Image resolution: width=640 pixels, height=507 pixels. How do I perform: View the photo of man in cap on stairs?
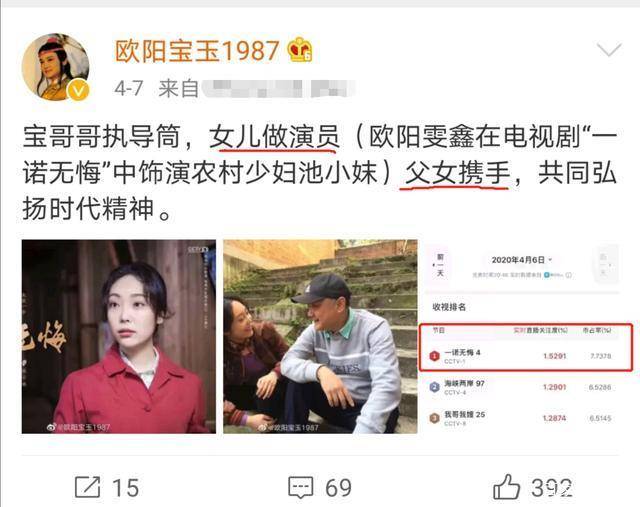click(x=320, y=336)
